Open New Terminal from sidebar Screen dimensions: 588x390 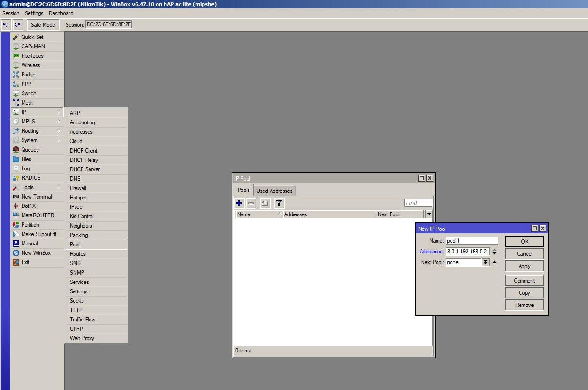37,197
